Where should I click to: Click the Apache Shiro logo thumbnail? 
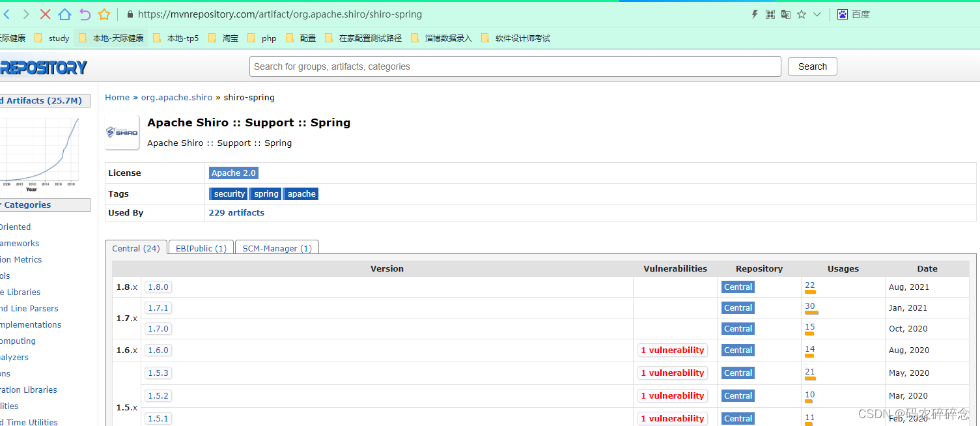122,132
